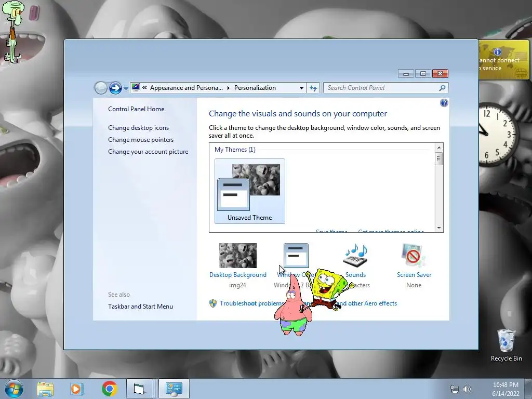532x399 pixels.
Task: Click the Control Panel address bar icon
Action: pos(136,87)
